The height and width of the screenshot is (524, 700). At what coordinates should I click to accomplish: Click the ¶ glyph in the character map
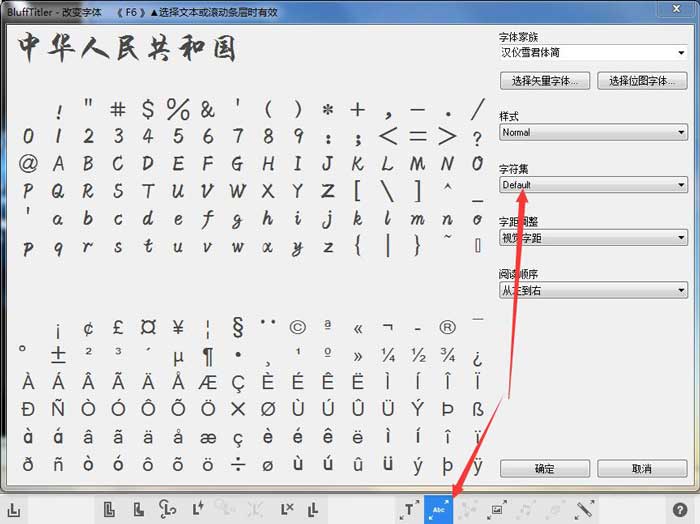[x=208, y=357]
